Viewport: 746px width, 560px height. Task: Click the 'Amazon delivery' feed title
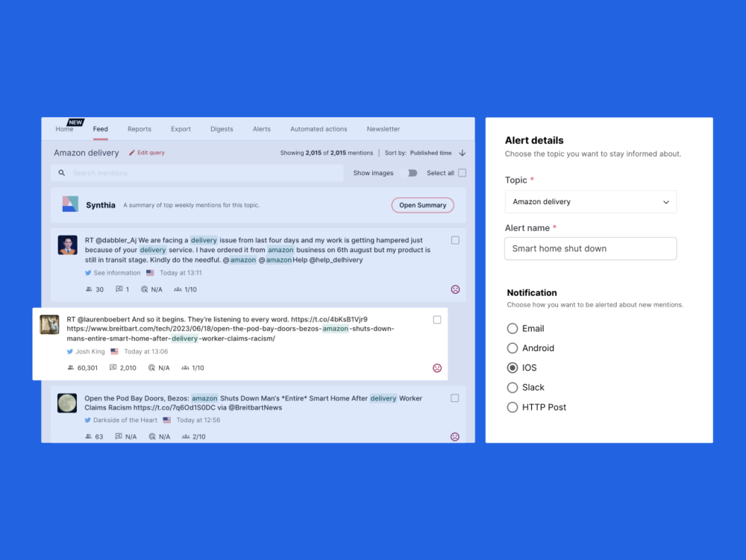tap(86, 153)
